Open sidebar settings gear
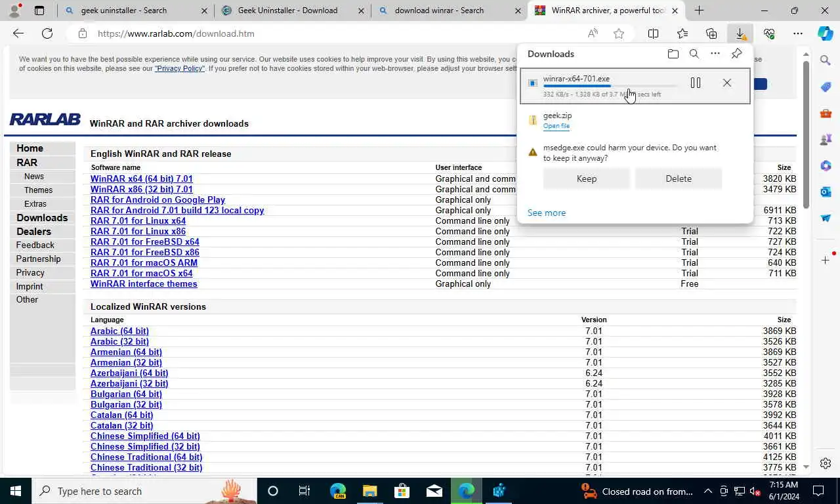The height and width of the screenshot is (504, 840). coord(826,464)
